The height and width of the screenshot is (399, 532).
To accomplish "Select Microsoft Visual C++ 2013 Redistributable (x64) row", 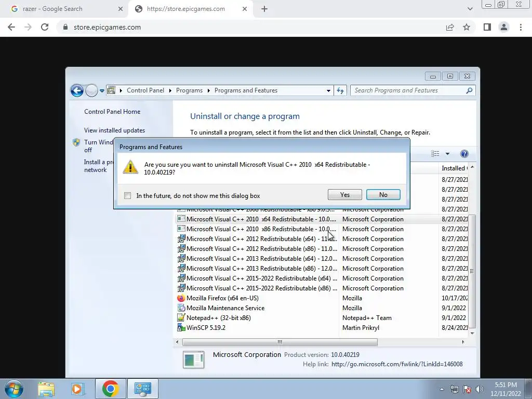I will tap(322, 259).
